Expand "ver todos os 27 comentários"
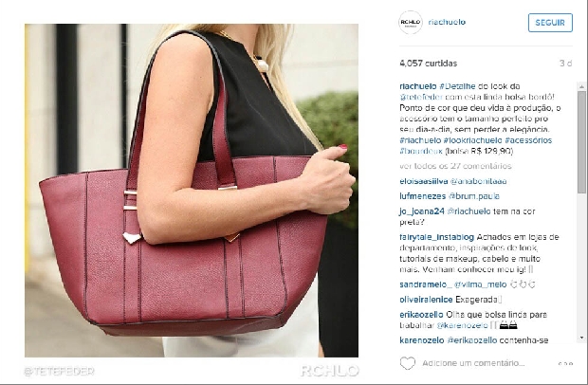The height and width of the screenshot is (385, 588). (x=455, y=166)
